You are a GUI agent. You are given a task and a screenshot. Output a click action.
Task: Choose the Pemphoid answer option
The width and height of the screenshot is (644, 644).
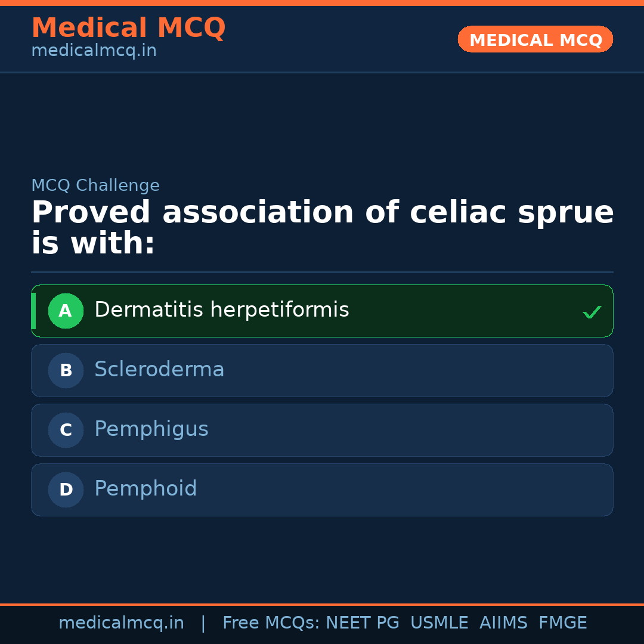click(x=145, y=489)
